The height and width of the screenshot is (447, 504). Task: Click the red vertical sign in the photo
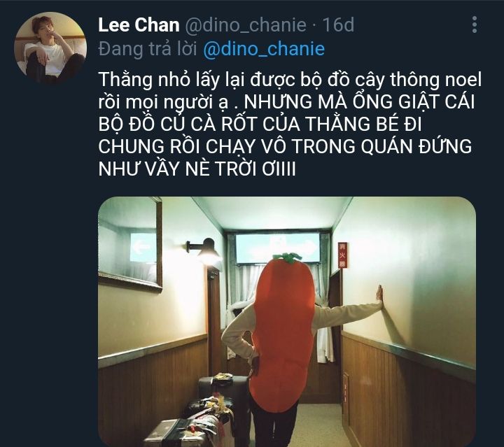(x=342, y=255)
